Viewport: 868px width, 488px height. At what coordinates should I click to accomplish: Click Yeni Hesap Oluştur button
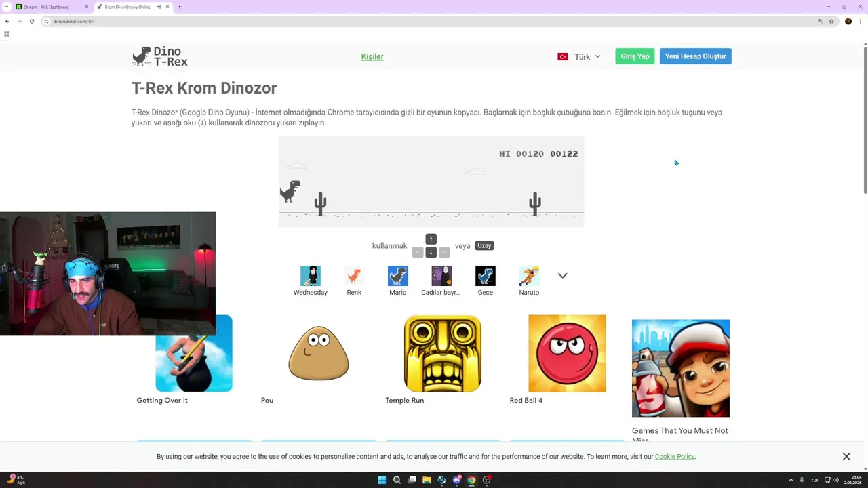pos(695,56)
